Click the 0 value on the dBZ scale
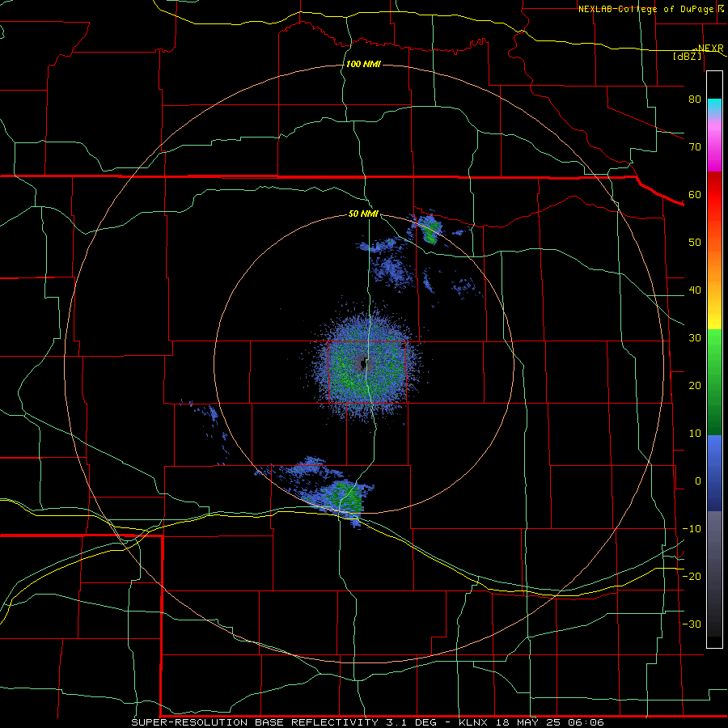 click(698, 481)
